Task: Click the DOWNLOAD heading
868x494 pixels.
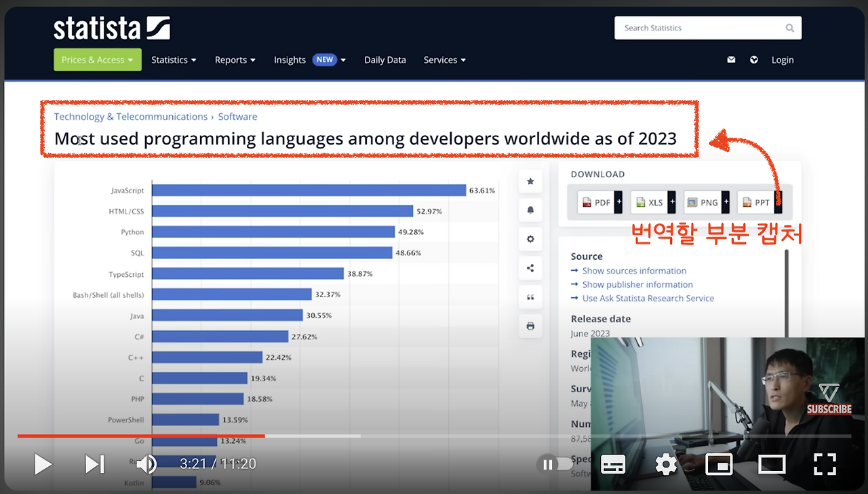Action: [x=598, y=174]
